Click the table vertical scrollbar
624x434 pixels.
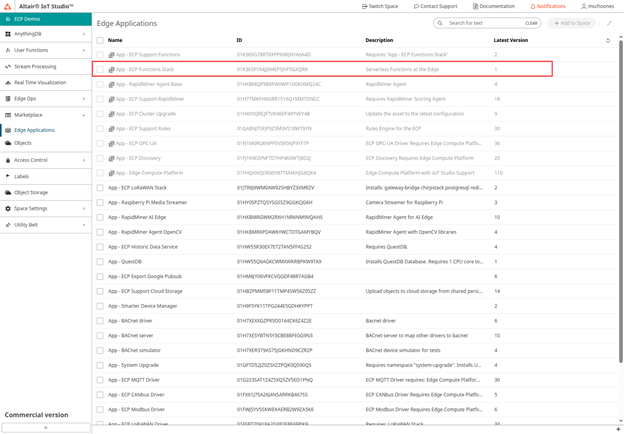coord(620,201)
